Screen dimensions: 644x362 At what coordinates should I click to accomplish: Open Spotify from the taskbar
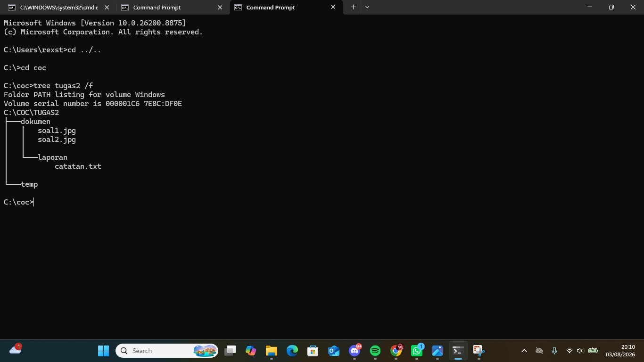375,351
